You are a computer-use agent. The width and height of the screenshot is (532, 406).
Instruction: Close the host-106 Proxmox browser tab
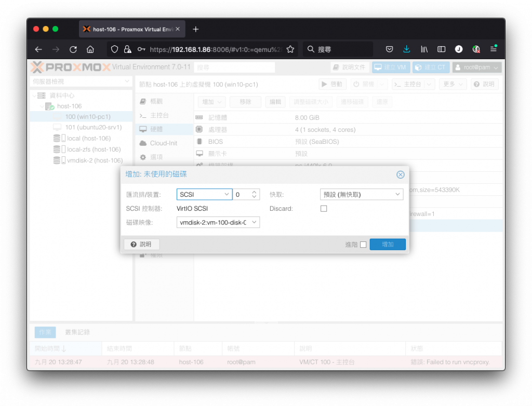pyautogui.click(x=178, y=29)
